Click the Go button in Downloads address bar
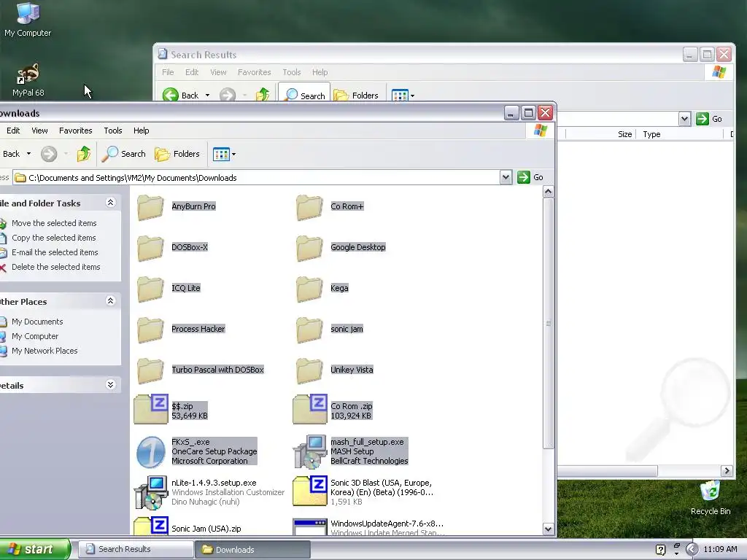The width and height of the screenshot is (747, 560). pyautogui.click(x=530, y=177)
